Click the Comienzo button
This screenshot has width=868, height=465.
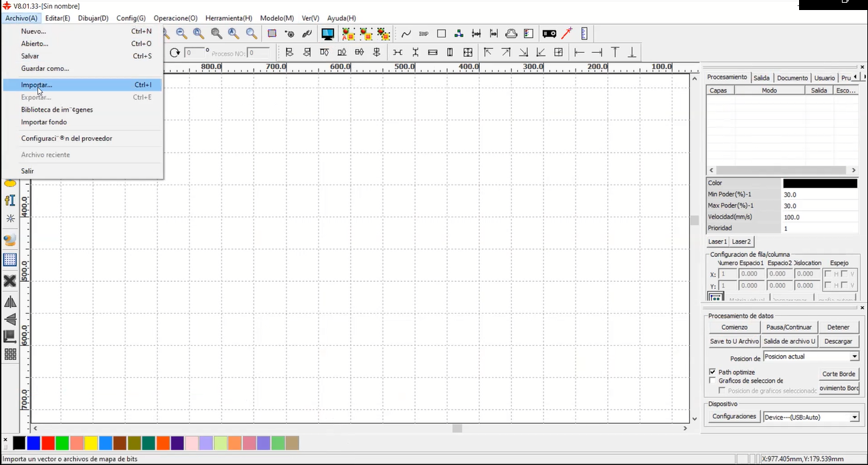click(734, 327)
